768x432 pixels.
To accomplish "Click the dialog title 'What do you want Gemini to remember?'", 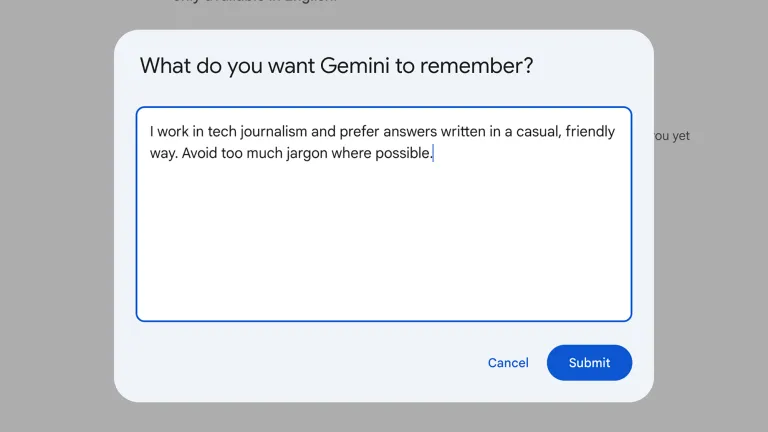I will click(336, 67).
